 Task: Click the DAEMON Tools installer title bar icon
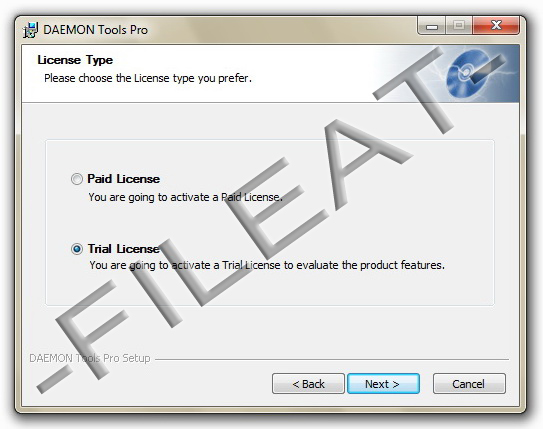click(x=30, y=30)
